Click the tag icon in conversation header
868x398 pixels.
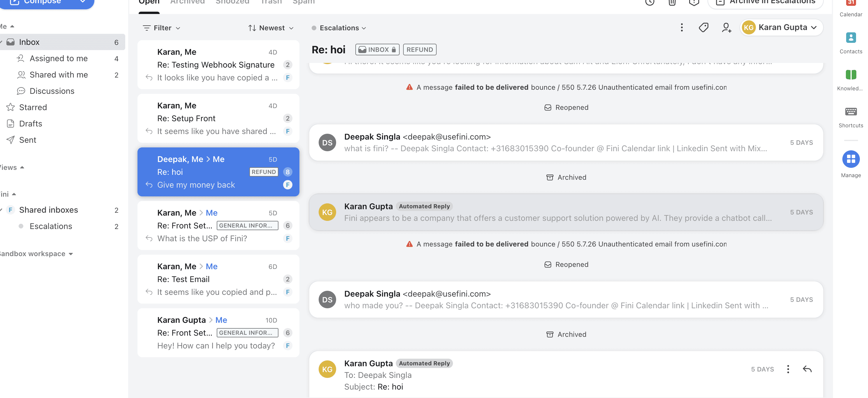(703, 28)
